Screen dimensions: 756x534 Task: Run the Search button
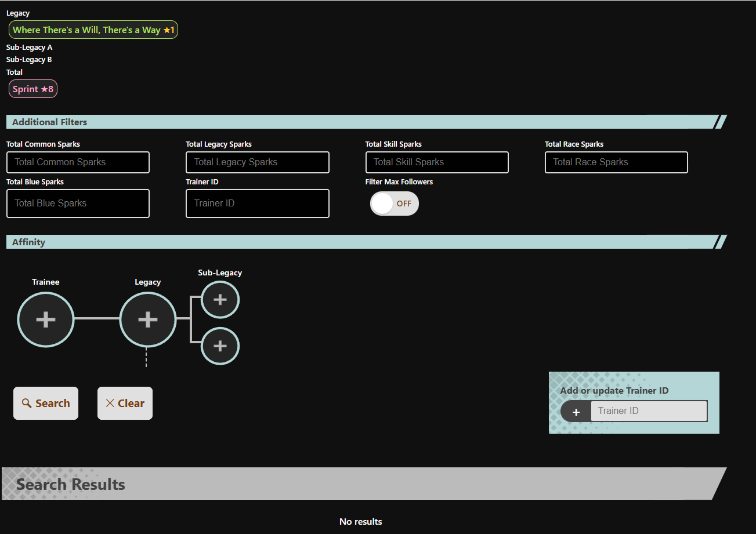46,403
